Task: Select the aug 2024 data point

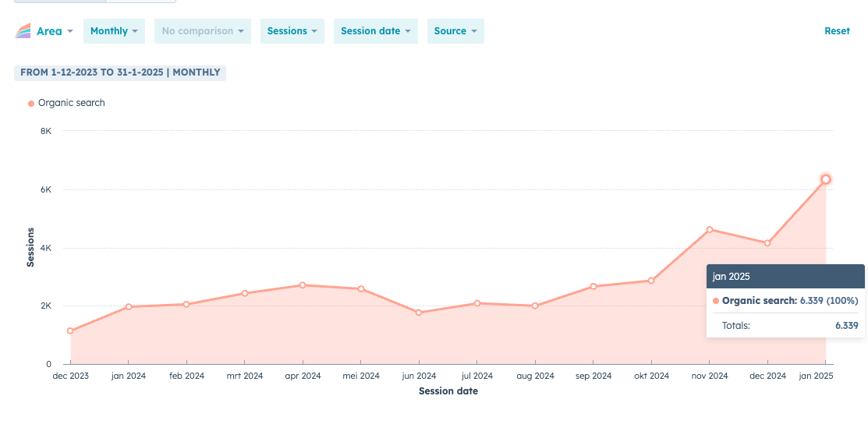Action: (x=535, y=306)
